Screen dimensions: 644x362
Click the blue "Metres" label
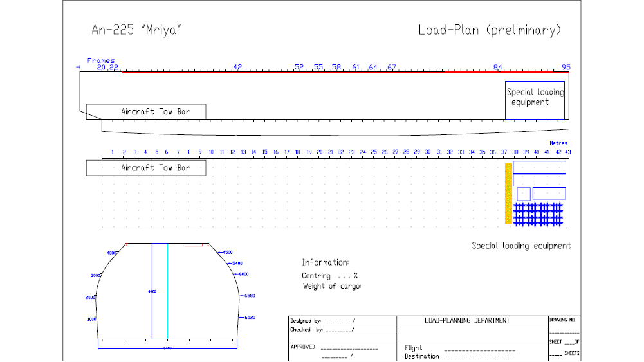coord(558,143)
